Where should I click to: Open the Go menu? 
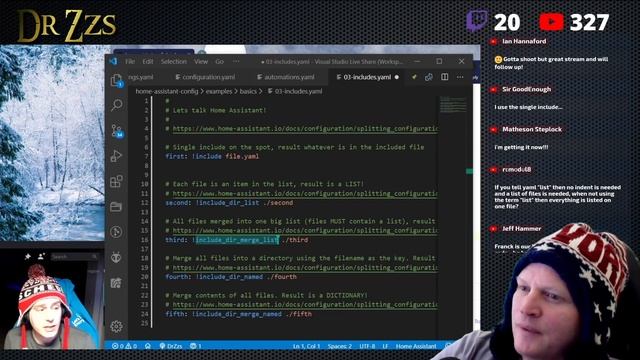tap(220, 62)
